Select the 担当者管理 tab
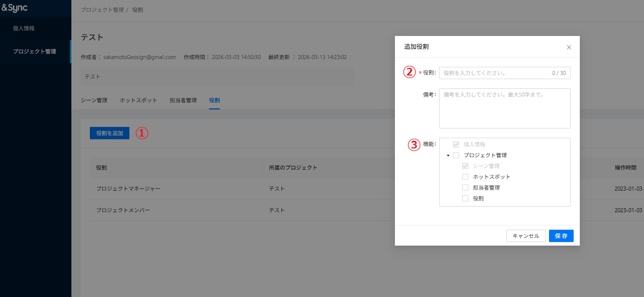 click(x=183, y=100)
